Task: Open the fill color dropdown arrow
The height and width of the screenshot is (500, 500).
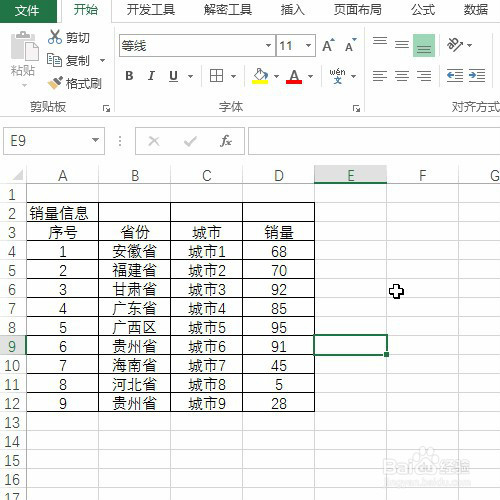Action: [276, 76]
